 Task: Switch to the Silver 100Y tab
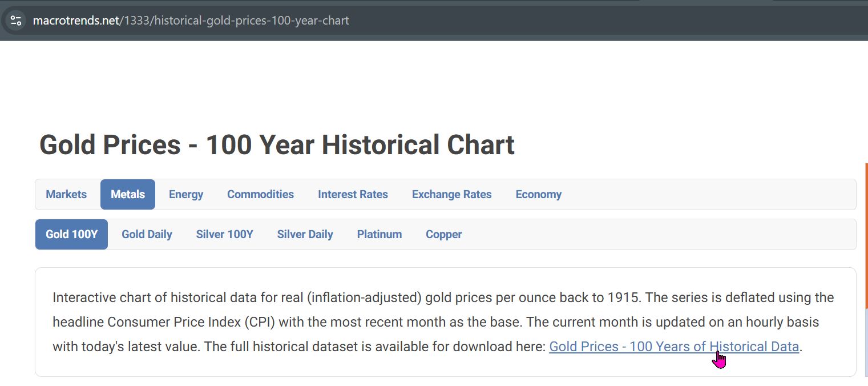tap(224, 234)
